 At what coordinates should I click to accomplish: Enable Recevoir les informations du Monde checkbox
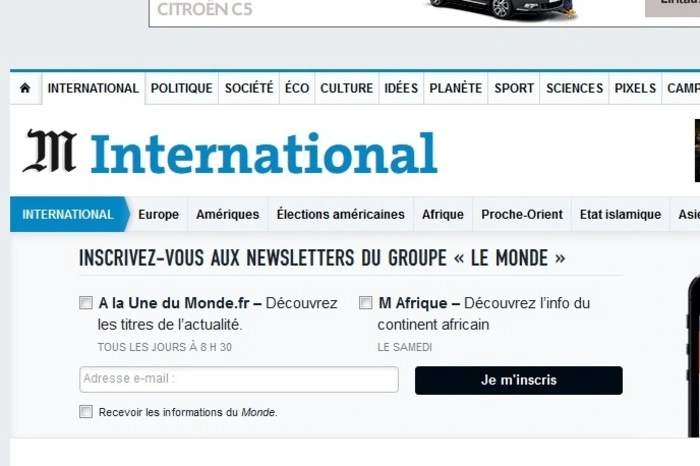[x=86, y=412]
